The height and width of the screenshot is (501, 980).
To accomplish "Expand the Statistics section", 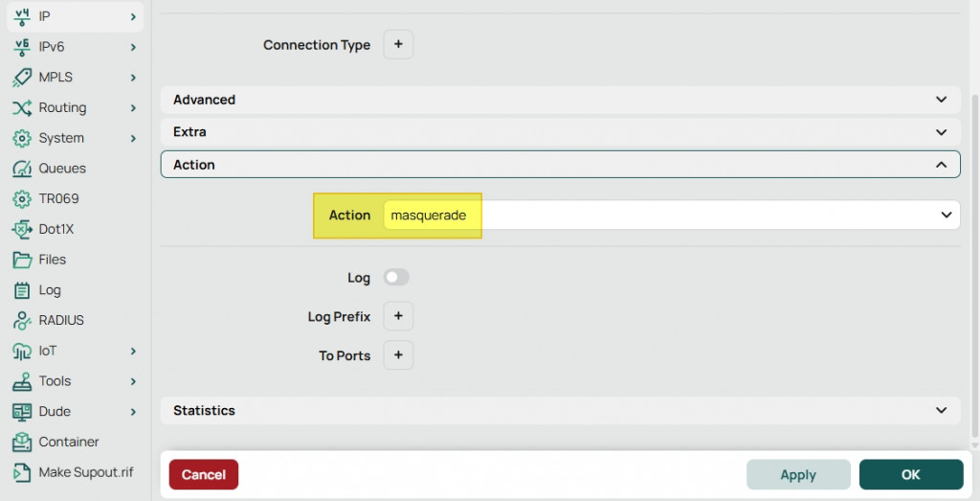I will tap(560, 410).
